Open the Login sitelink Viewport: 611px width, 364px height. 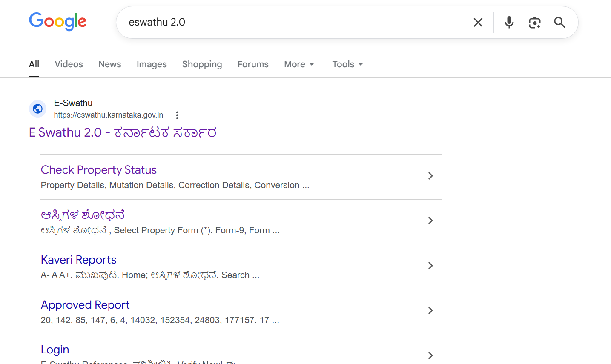(55, 350)
